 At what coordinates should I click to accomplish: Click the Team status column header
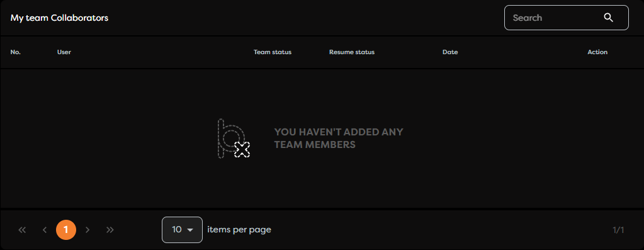coord(273,52)
